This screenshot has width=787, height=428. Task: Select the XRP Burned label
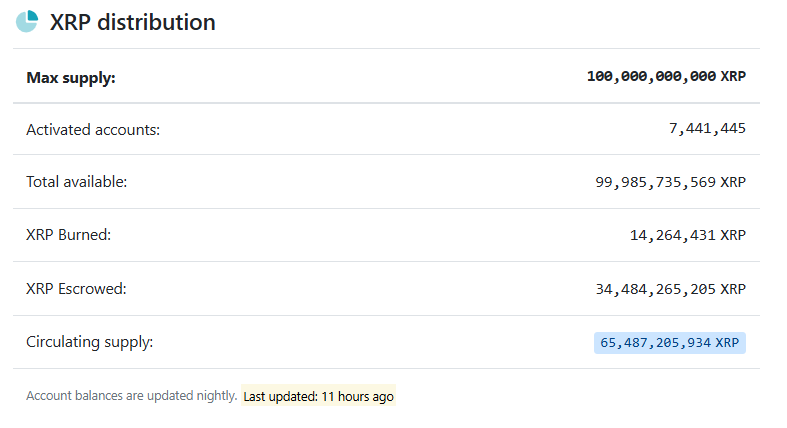pos(68,235)
